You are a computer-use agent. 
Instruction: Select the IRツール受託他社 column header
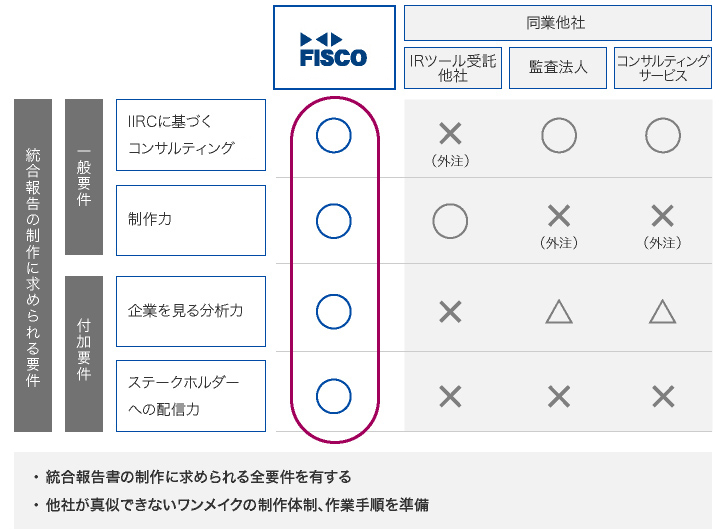pos(453,68)
